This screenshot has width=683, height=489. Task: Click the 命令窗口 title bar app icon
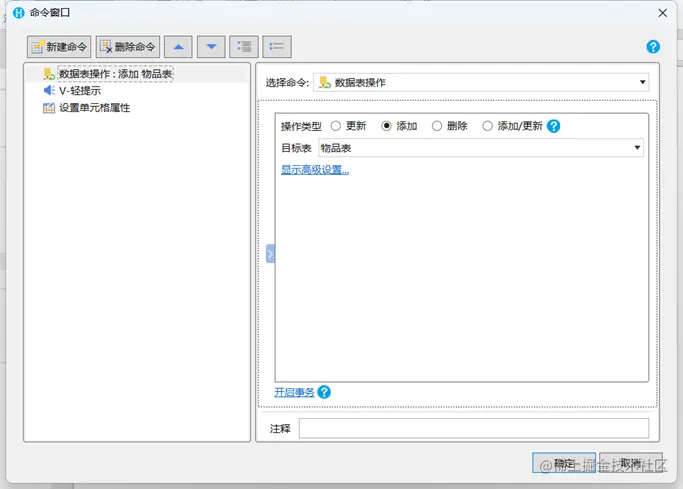pos(19,13)
